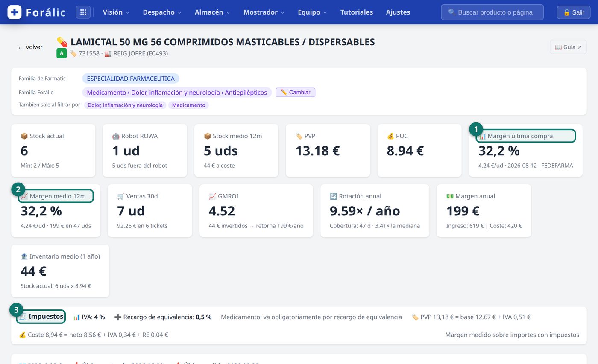Click the tag icon beside PVP 13,18 € breakdown
Viewport: 598px width, 364px height.
pyautogui.click(x=415, y=317)
